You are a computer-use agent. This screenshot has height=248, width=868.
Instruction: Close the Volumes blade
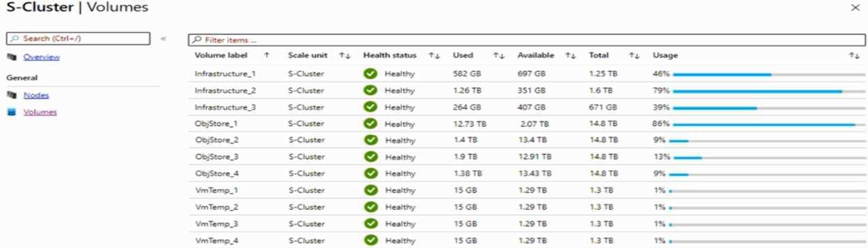tap(855, 7)
